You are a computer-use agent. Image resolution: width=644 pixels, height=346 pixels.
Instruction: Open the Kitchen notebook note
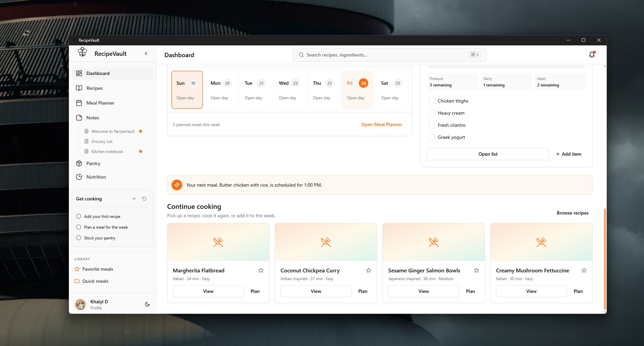(107, 152)
